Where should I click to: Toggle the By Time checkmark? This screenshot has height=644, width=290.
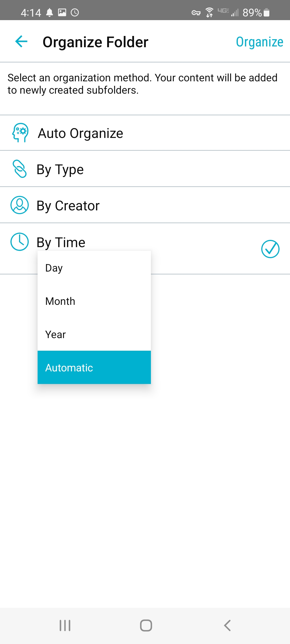point(270,249)
